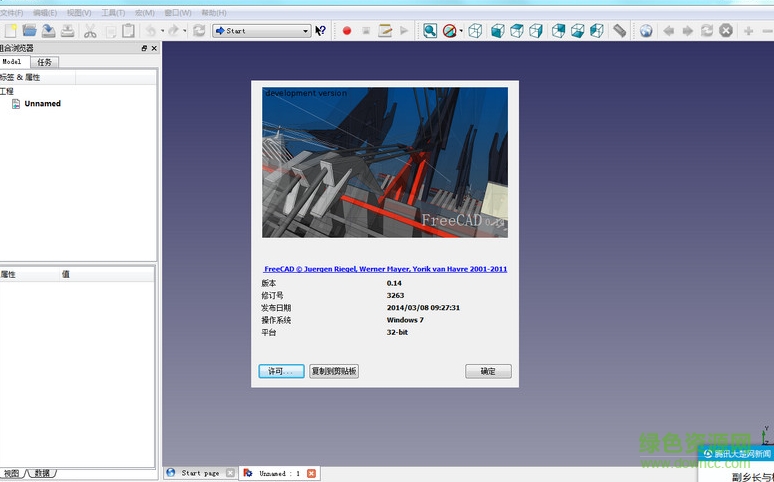
Task: Click the edit macros notepad icon
Action: 385,31
